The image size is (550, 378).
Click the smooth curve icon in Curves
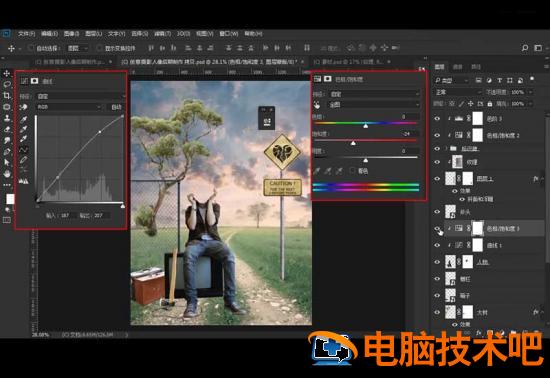[24, 170]
